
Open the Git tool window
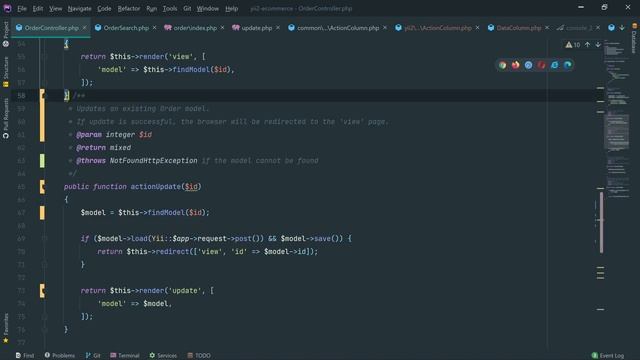(x=93, y=356)
